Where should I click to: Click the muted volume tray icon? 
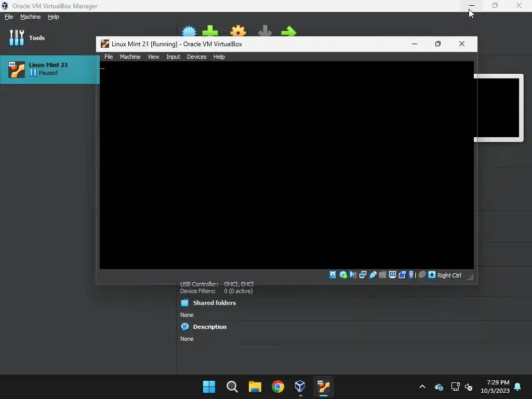point(469,387)
